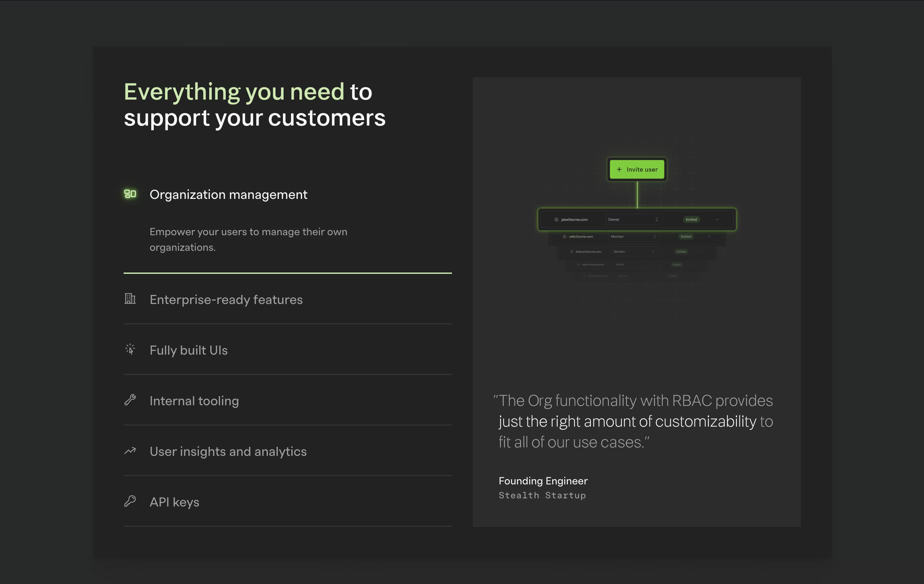924x584 pixels.
Task: Click the Invited badge for jake@acme.com
Action: pyautogui.click(x=691, y=219)
